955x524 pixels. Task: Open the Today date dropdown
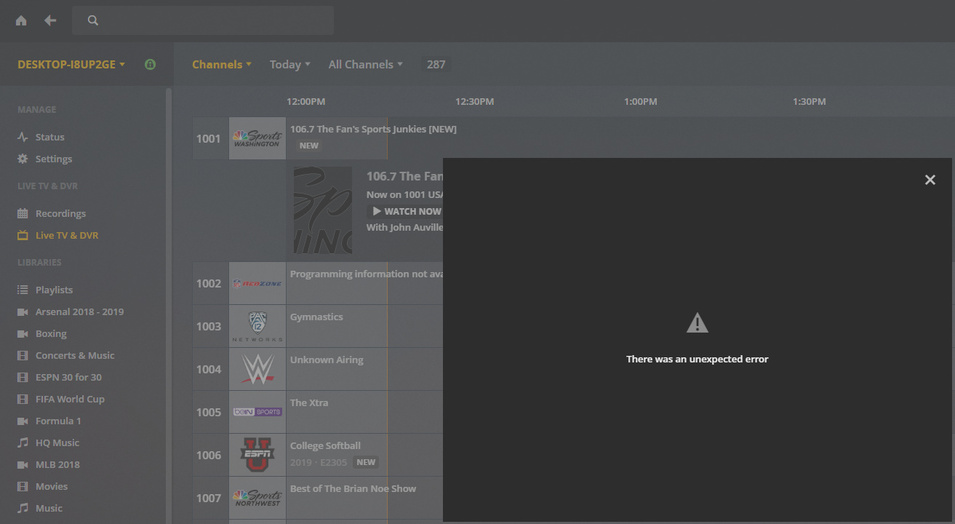[290, 65]
